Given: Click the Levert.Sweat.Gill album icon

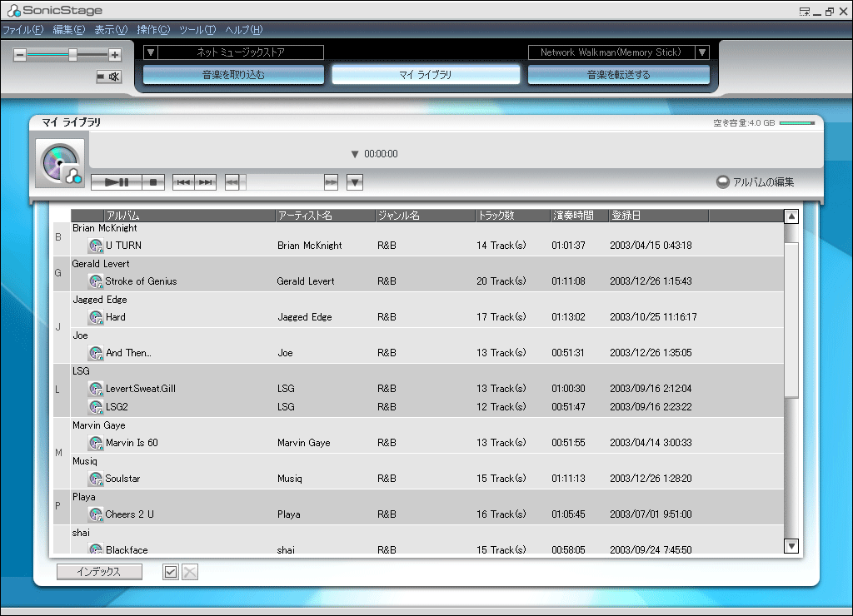Looking at the screenshot, I should pyautogui.click(x=96, y=389).
